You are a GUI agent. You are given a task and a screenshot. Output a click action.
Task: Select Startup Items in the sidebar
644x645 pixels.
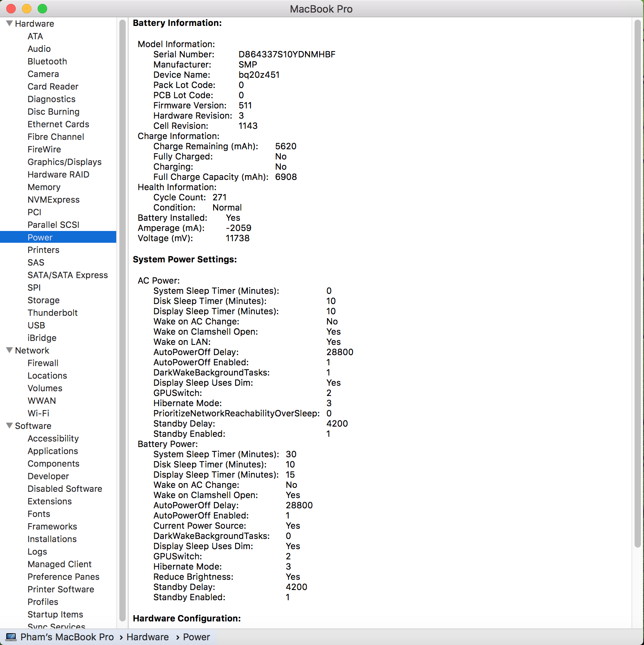coord(55,614)
